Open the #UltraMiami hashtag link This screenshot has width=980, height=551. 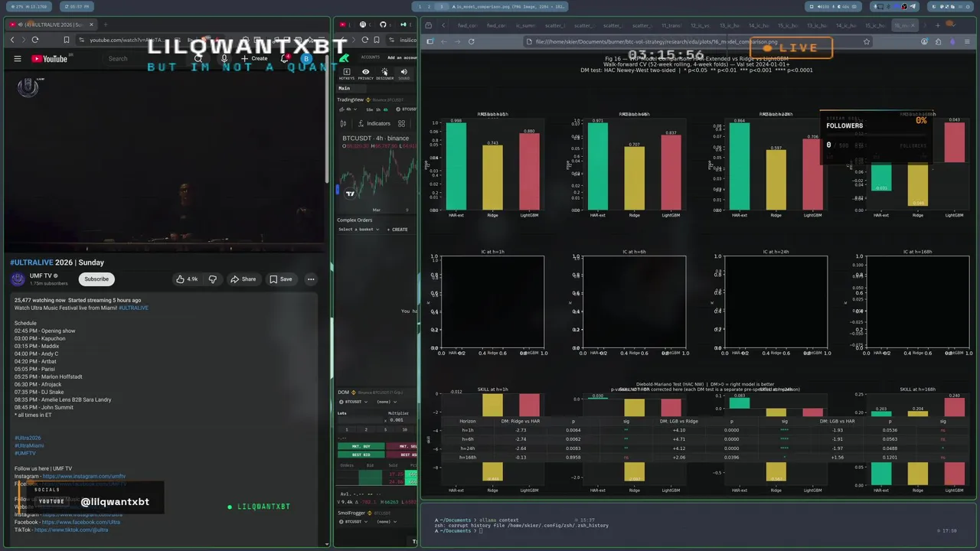[x=29, y=445]
